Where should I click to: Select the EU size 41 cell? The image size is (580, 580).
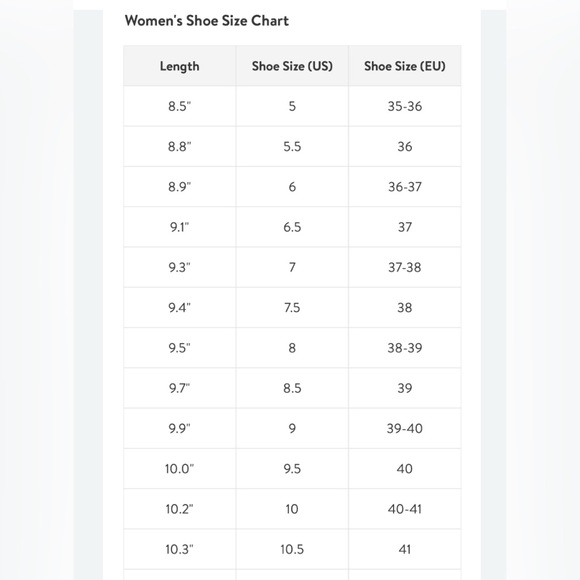click(x=405, y=550)
